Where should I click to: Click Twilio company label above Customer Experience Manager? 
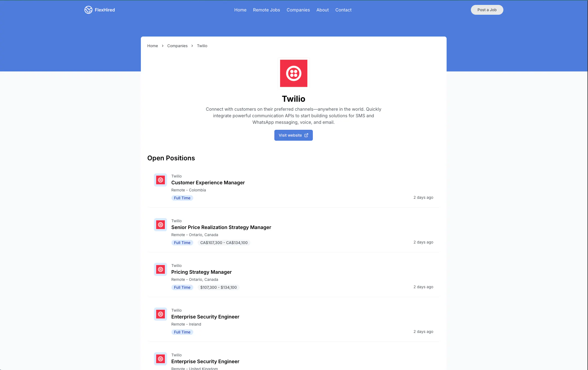coord(176,176)
